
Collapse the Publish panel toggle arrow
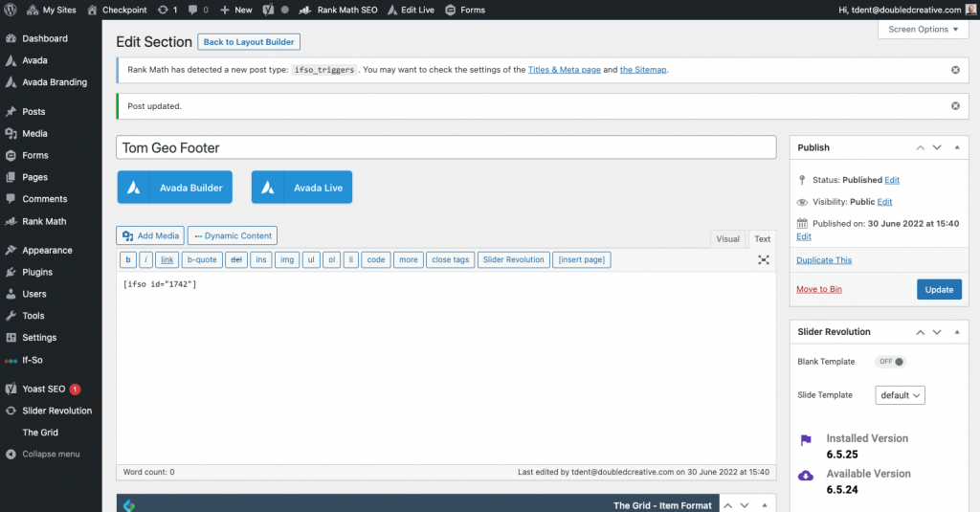pyautogui.click(x=957, y=147)
